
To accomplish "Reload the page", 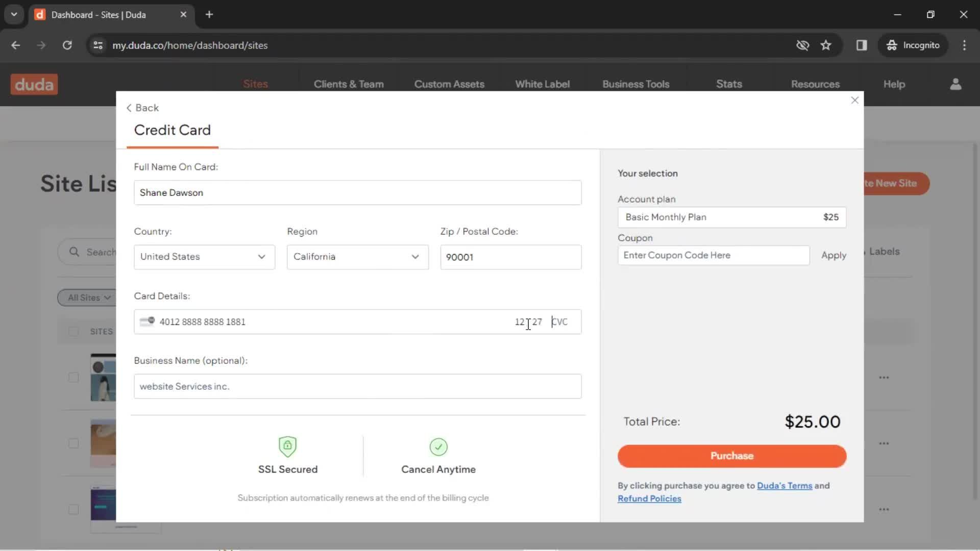I will [67, 45].
